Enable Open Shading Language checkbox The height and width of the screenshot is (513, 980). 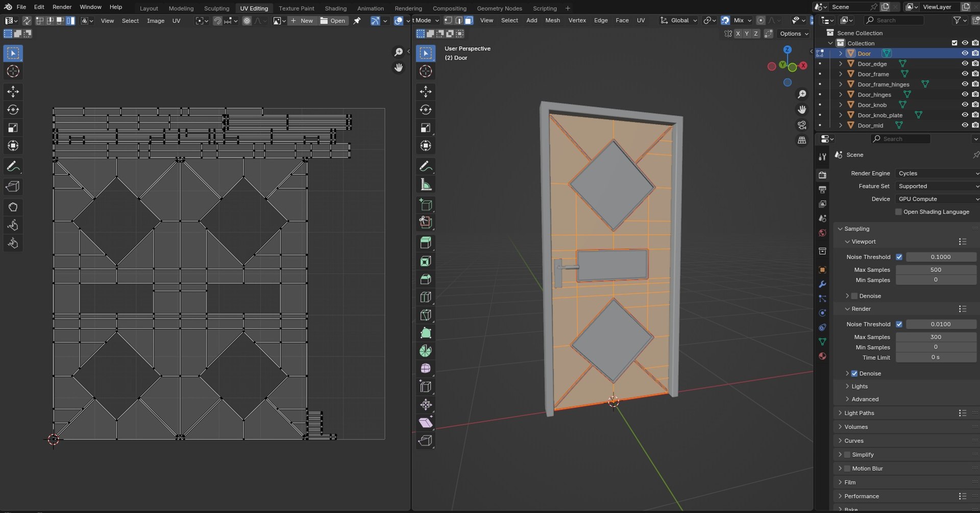point(898,212)
